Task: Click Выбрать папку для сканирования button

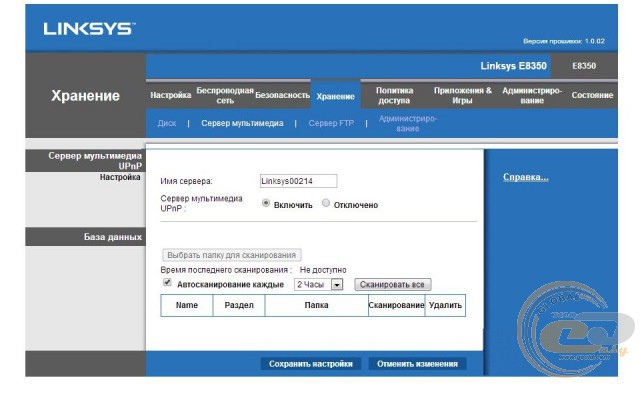Action: (x=231, y=255)
